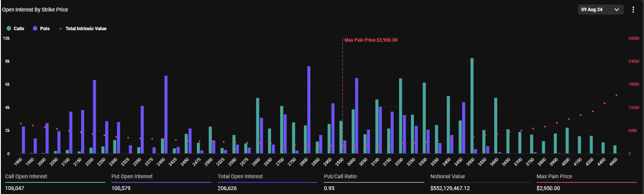Screen dimensions: 644x194
Task: Toggle the Puts series visibility label
Action: 44,28
